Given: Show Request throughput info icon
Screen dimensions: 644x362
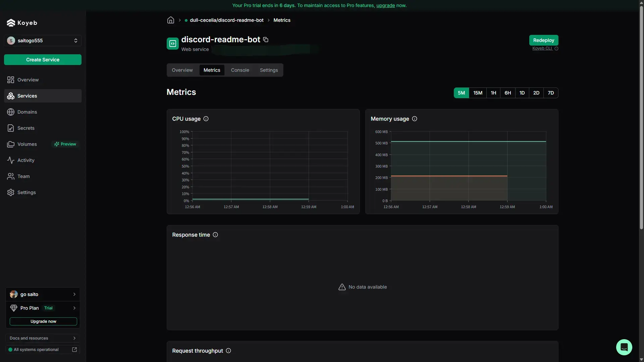Looking at the screenshot, I should [x=228, y=351].
